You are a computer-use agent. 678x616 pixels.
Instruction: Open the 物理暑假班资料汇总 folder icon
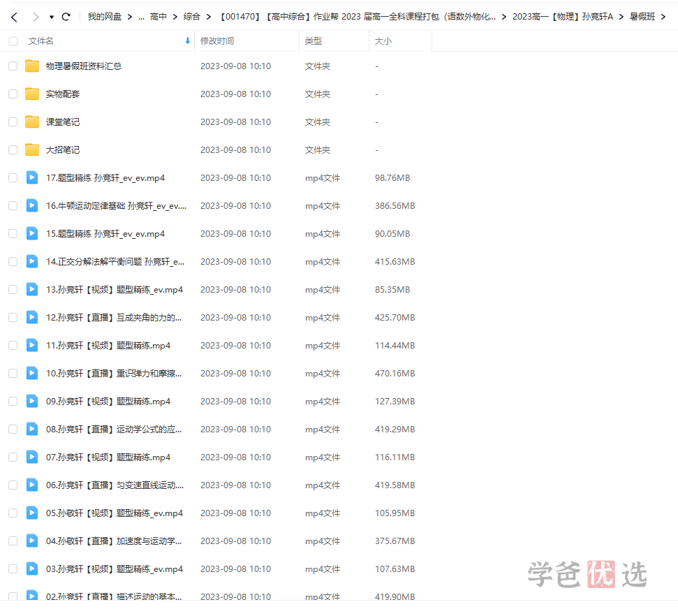click(32, 66)
